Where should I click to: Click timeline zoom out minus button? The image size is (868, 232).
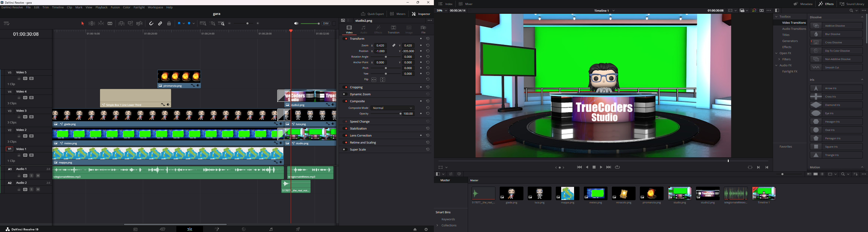[230, 23]
